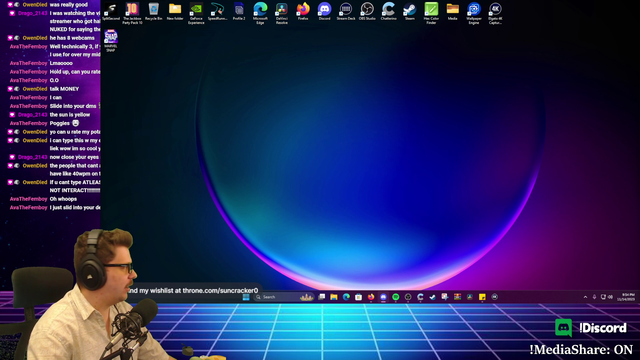Open OBS Studio desktop shortcut
The height and width of the screenshot is (360, 640).
point(367,11)
